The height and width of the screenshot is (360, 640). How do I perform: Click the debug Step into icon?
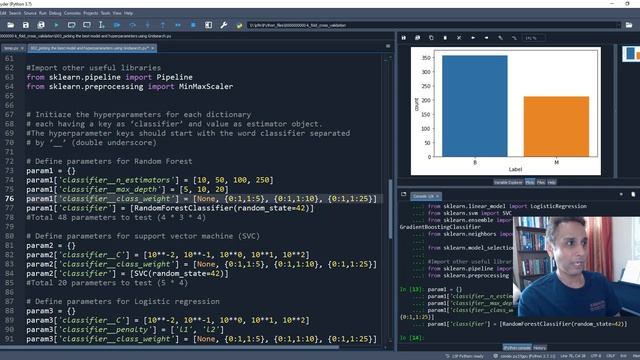148,25
